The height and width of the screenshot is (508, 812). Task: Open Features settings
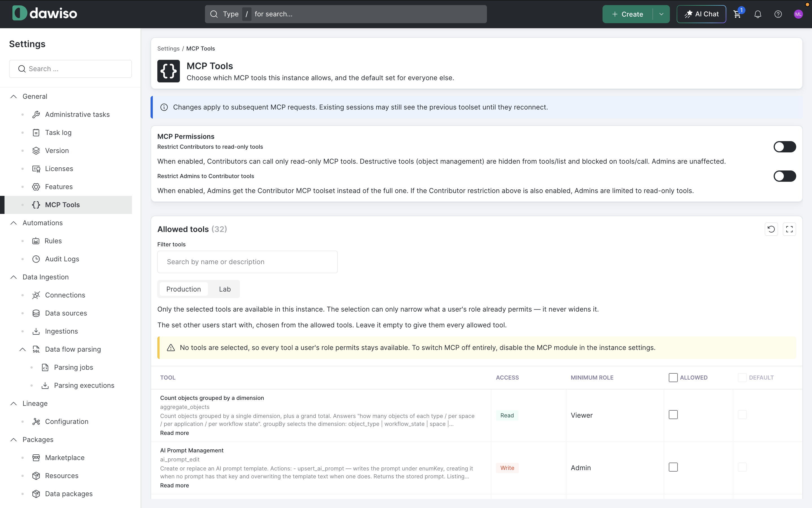pyautogui.click(x=59, y=187)
